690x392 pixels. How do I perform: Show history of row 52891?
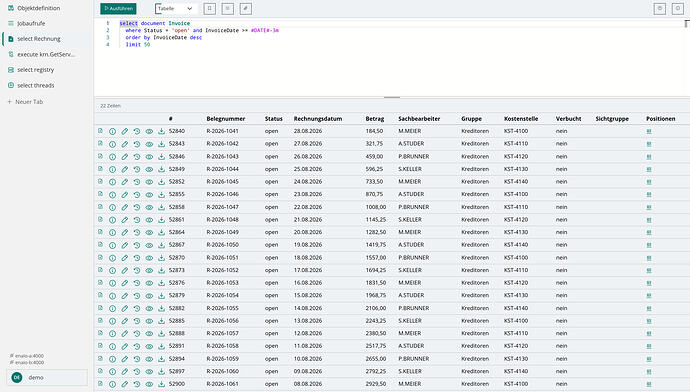[x=137, y=346]
